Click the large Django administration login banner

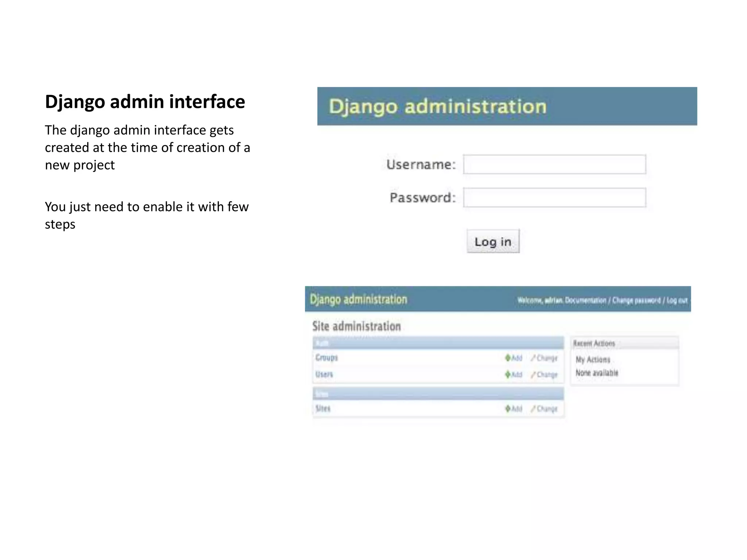click(x=507, y=106)
